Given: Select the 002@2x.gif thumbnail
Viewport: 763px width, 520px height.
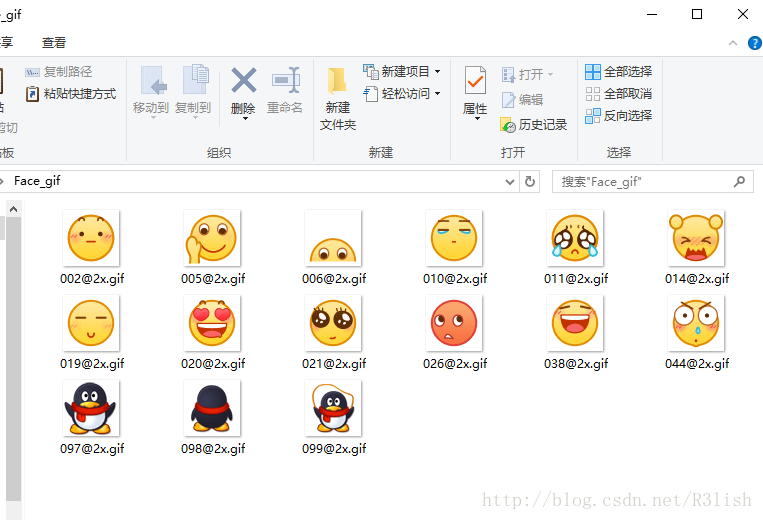Looking at the screenshot, I should pyautogui.click(x=91, y=238).
